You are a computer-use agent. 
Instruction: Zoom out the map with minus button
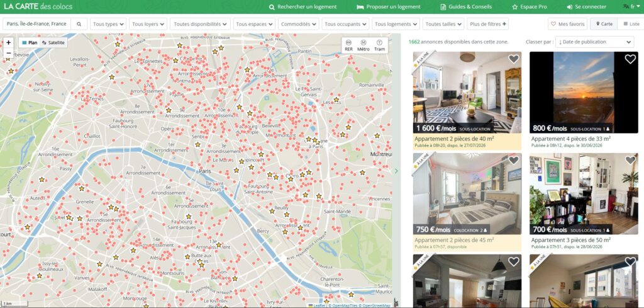pyautogui.click(x=8, y=53)
